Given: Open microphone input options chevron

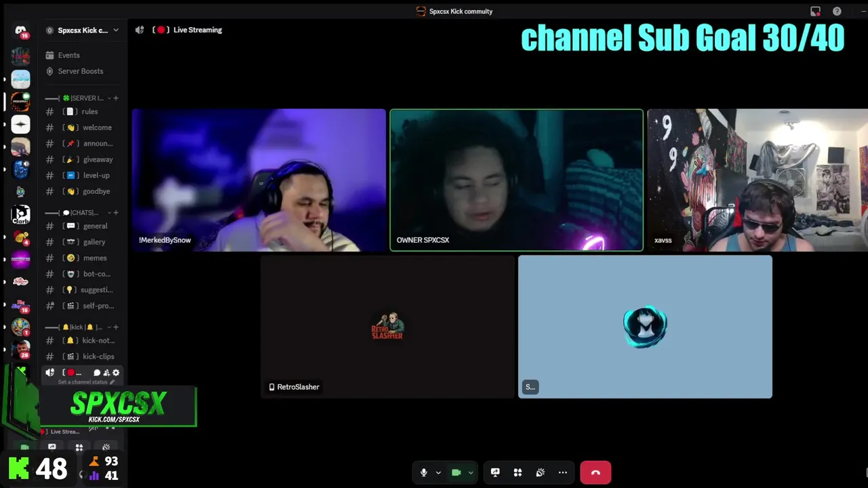Looking at the screenshot, I should coord(438,472).
